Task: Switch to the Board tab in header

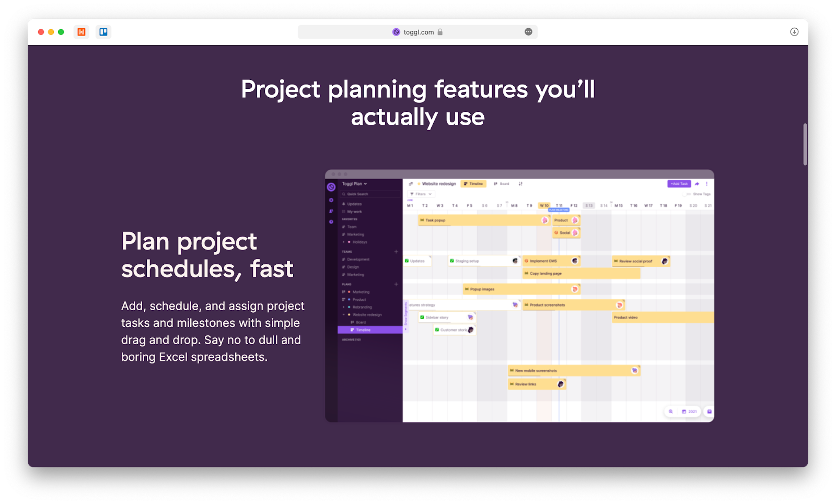Action: [502, 184]
